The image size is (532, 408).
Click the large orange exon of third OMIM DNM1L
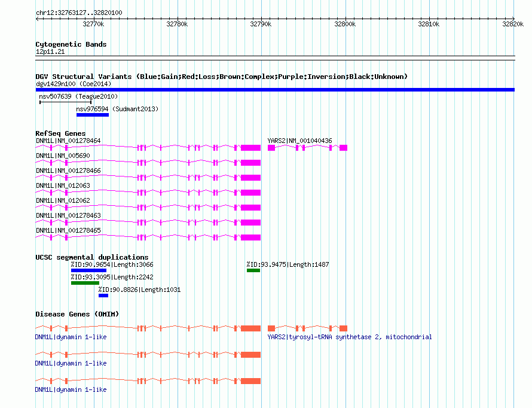[x=250, y=381]
